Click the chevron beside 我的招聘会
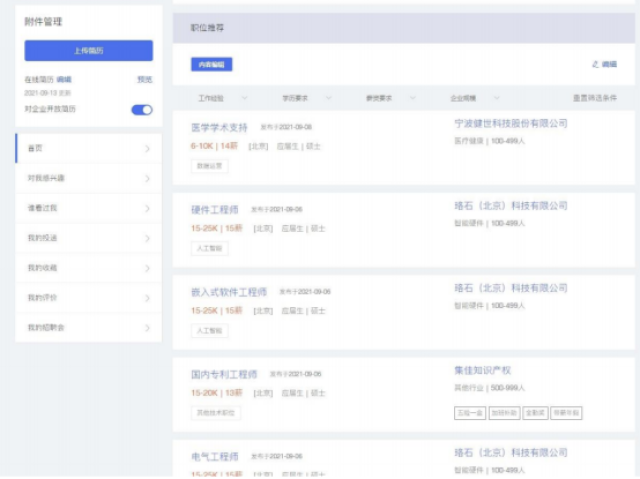The height and width of the screenshot is (479, 640). point(147,328)
